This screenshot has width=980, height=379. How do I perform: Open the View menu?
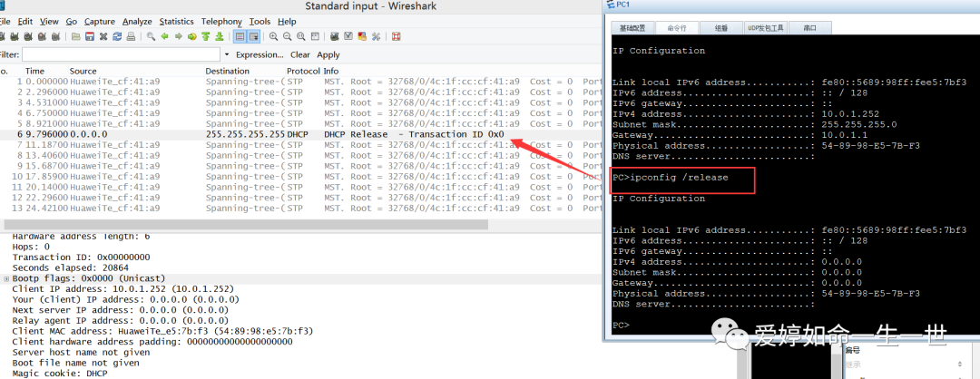coord(49,21)
